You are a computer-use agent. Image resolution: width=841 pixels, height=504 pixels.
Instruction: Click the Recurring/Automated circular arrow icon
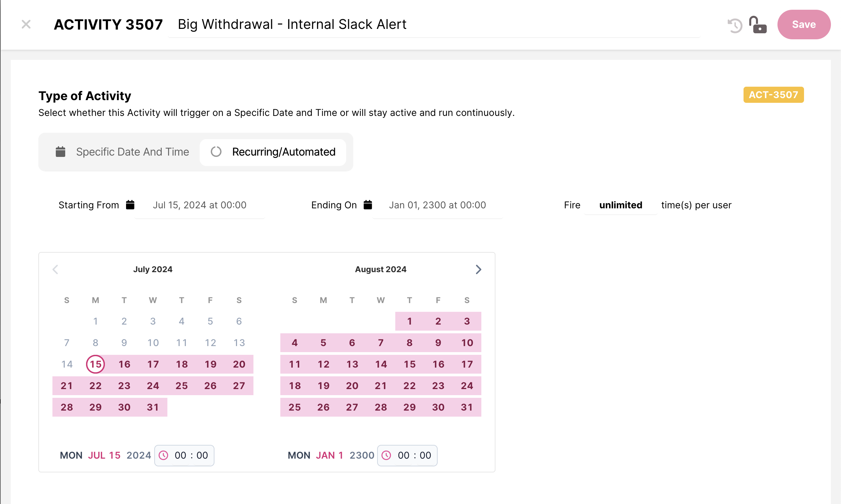216,152
